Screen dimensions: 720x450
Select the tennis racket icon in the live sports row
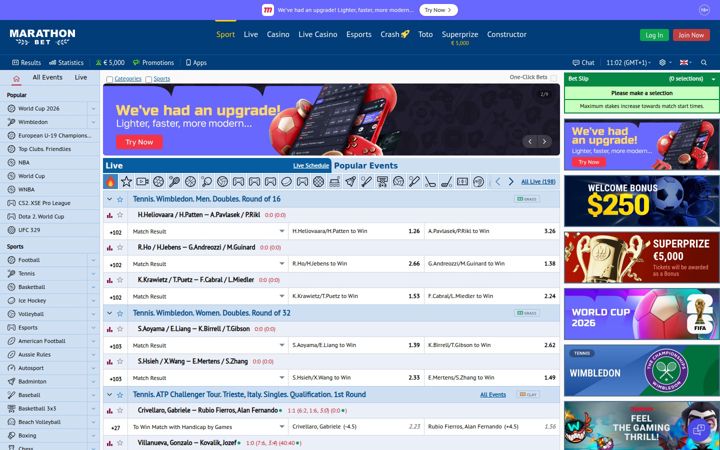[174, 182]
